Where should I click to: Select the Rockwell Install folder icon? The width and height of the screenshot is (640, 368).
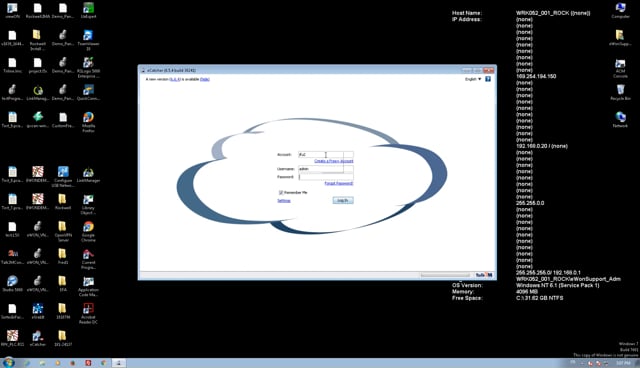pos(38,40)
